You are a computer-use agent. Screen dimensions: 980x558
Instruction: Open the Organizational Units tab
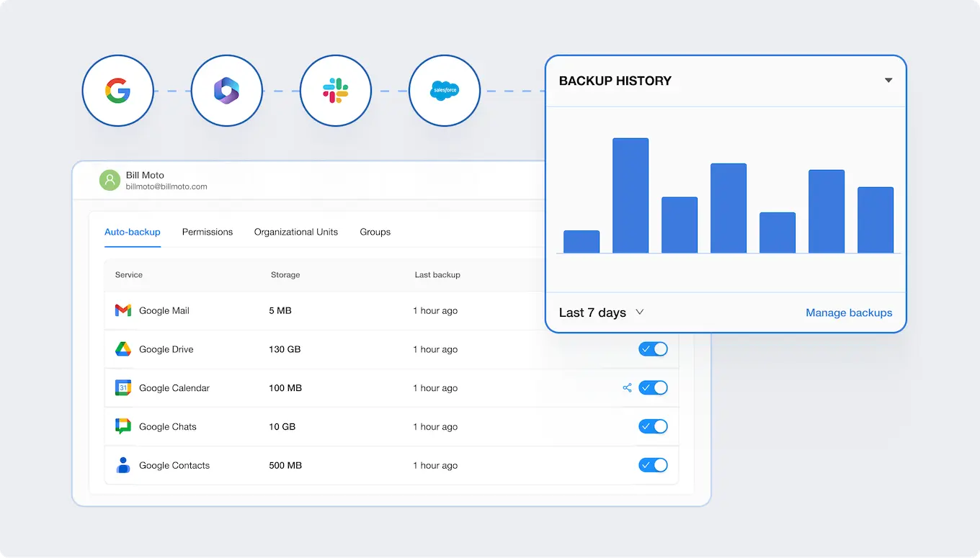(296, 232)
